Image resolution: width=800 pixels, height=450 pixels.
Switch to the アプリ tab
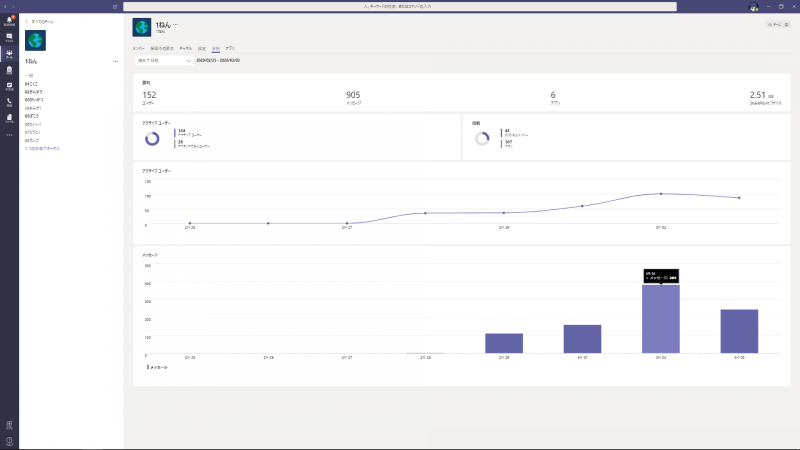(230, 47)
